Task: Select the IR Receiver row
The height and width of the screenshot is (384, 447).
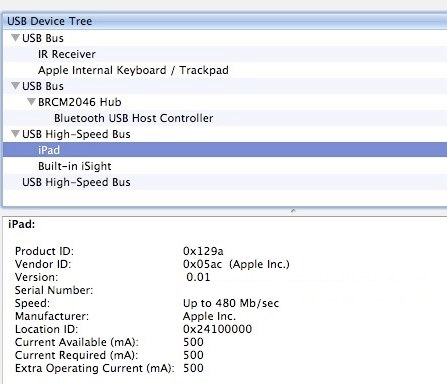Action: click(225, 54)
